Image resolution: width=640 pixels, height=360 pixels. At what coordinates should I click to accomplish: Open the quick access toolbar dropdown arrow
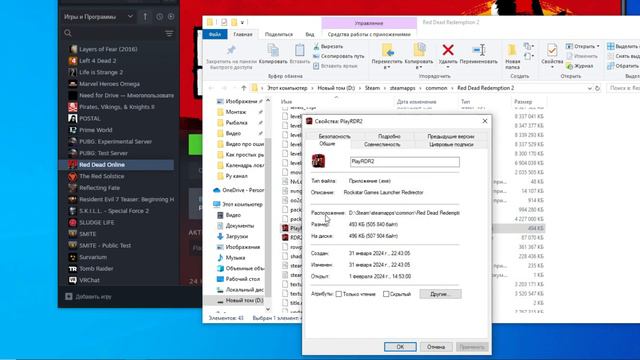click(242, 22)
